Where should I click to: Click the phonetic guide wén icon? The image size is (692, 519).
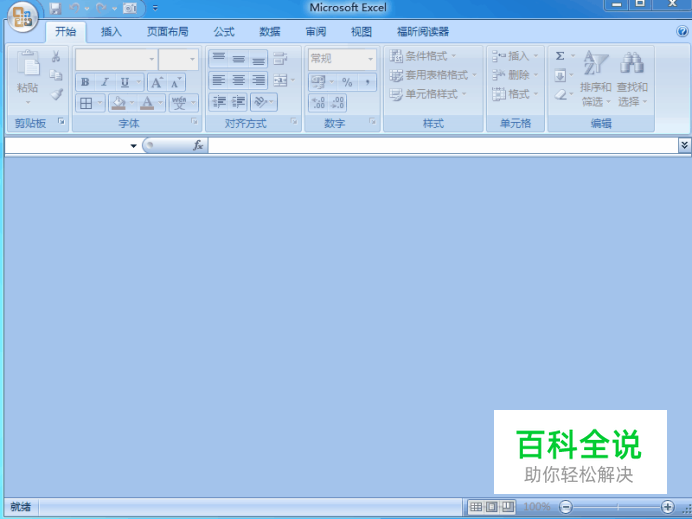pyautogui.click(x=179, y=103)
